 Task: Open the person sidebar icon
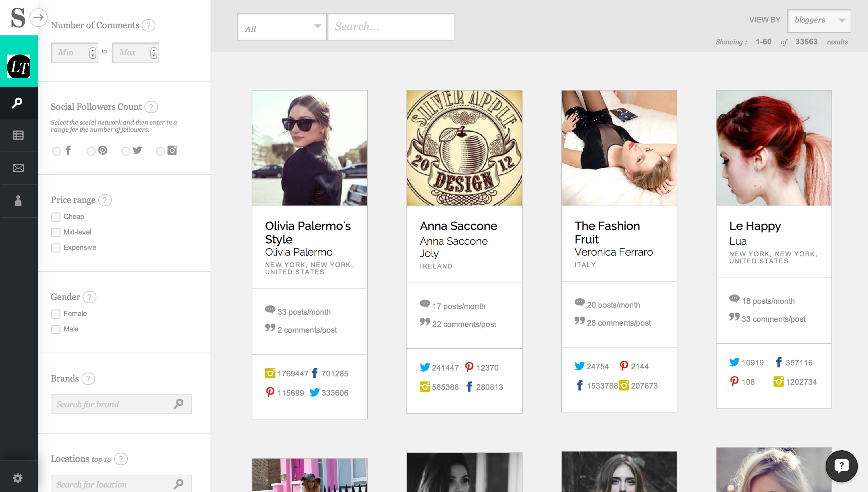click(x=18, y=200)
